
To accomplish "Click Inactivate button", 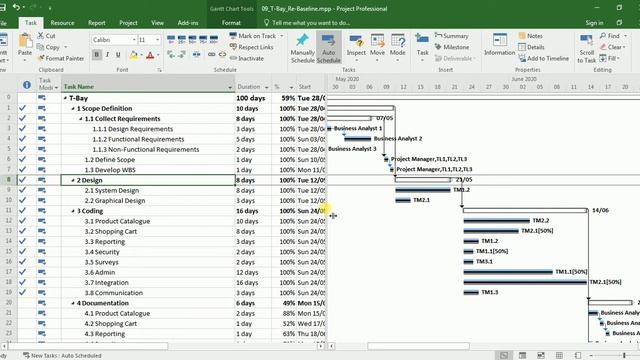I will [x=247, y=58].
